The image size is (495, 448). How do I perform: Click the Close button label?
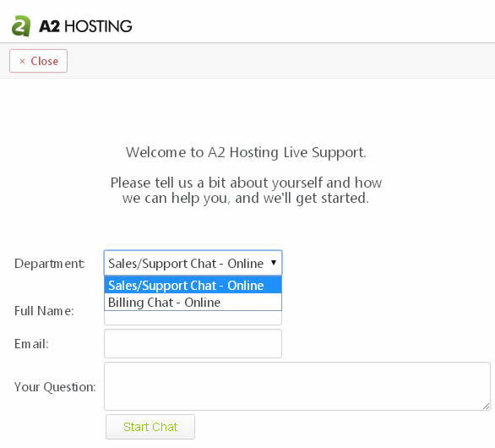pyautogui.click(x=45, y=61)
